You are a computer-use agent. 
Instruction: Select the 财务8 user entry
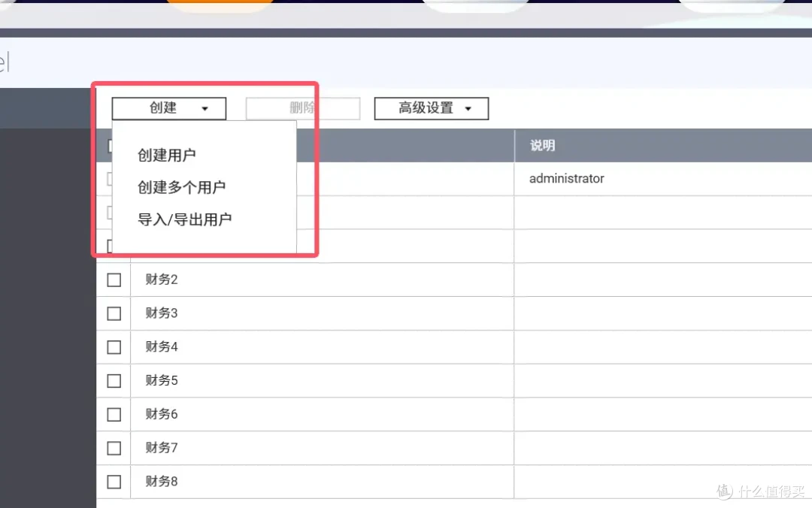tap(162, 482)
